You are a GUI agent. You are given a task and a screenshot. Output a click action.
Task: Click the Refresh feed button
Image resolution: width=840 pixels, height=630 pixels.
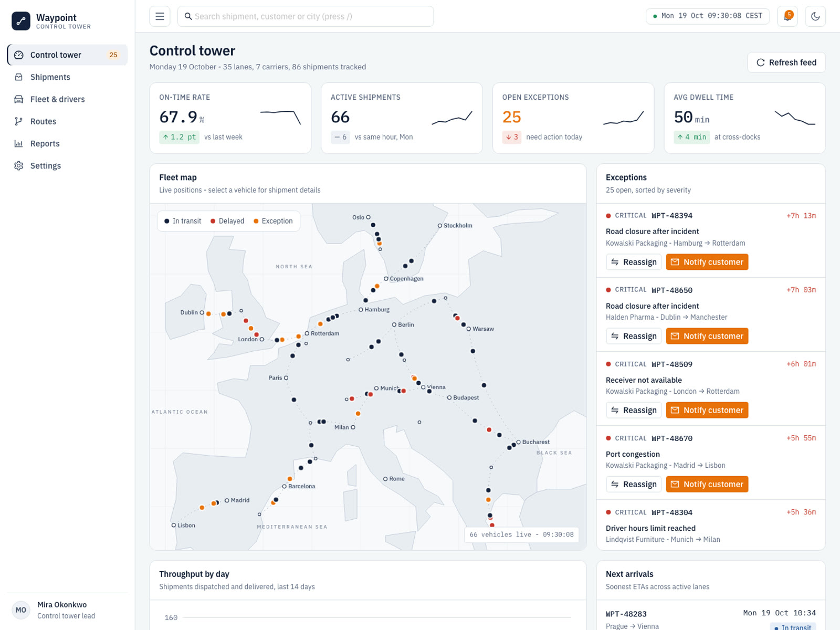786,62
